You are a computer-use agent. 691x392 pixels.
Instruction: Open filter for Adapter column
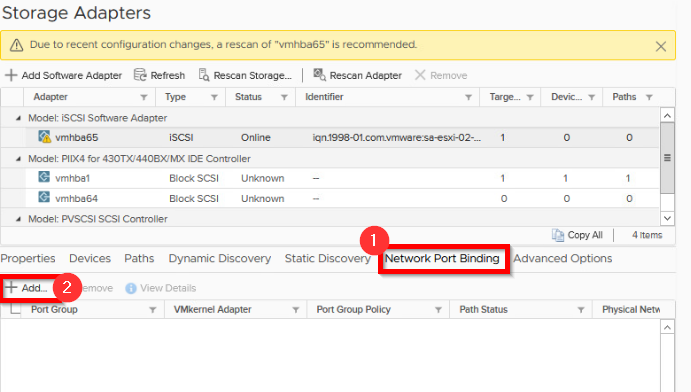click(144, 97)
